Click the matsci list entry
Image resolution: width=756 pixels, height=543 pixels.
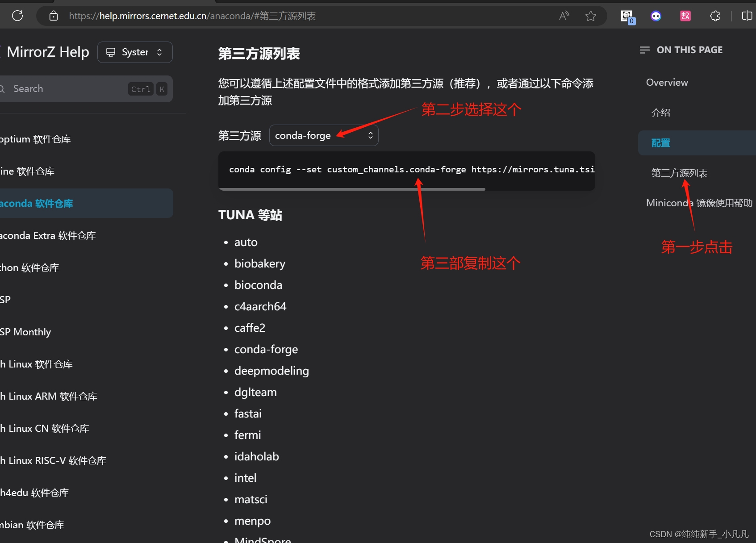[251, 499]
